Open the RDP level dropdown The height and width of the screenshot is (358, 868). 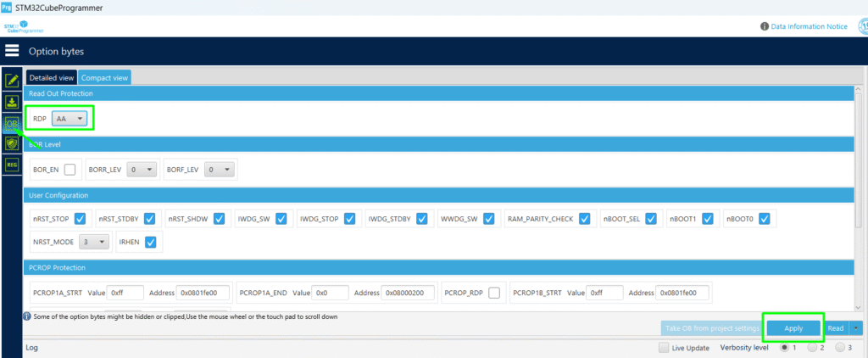coord(70,119)
